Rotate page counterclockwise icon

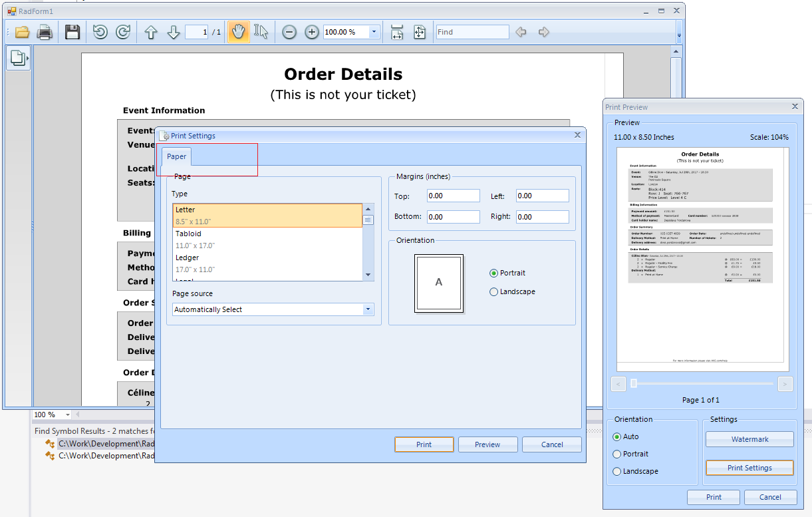(x=100, y=32)
